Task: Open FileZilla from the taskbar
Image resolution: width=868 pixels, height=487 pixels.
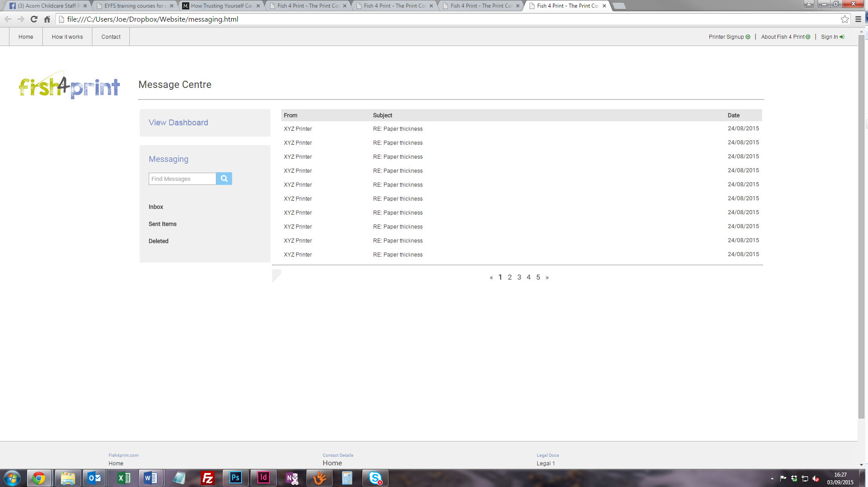Action: (x=207, y=478)
